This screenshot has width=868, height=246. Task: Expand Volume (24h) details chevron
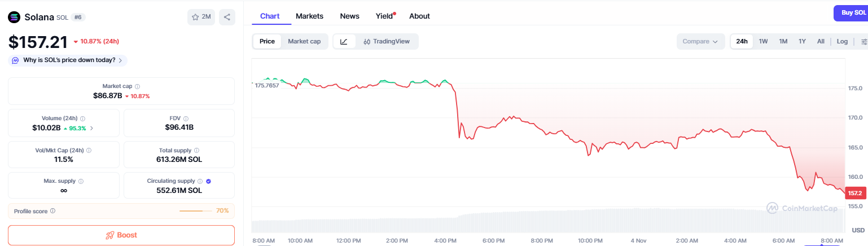point(92,128)
